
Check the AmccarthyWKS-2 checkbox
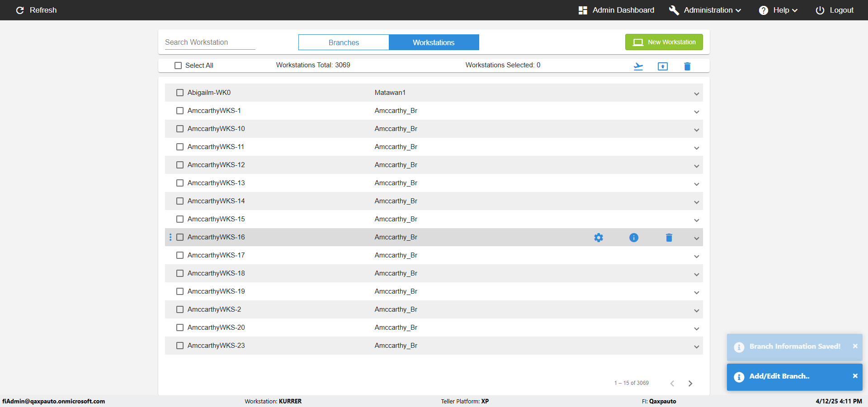180,309
